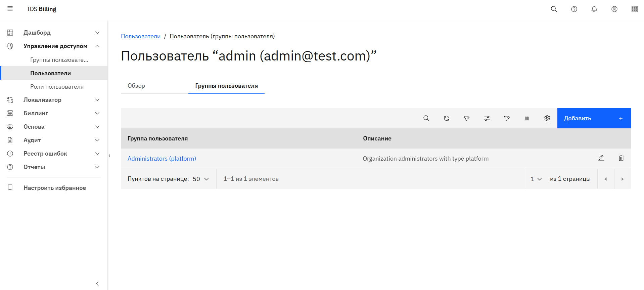
Task: Open the Administrators (platform) link
Action: point(162,159)
